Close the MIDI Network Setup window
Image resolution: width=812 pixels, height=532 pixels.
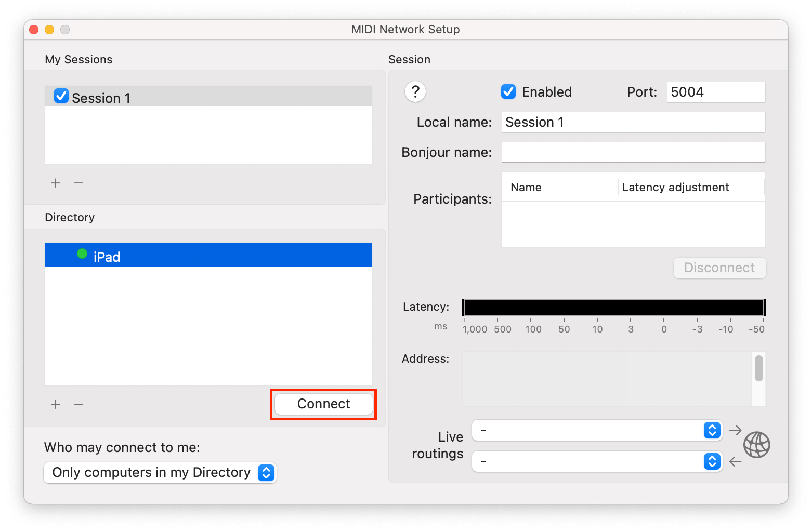tap(34, 30)
